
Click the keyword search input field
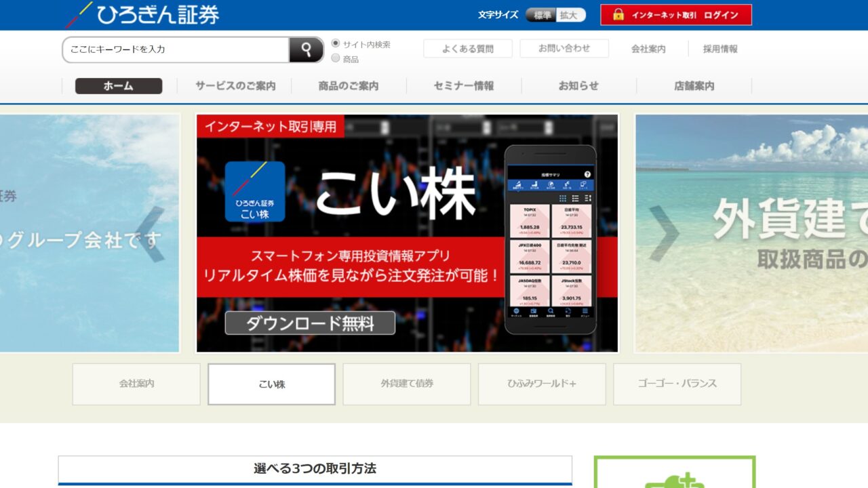click(176, 49)
